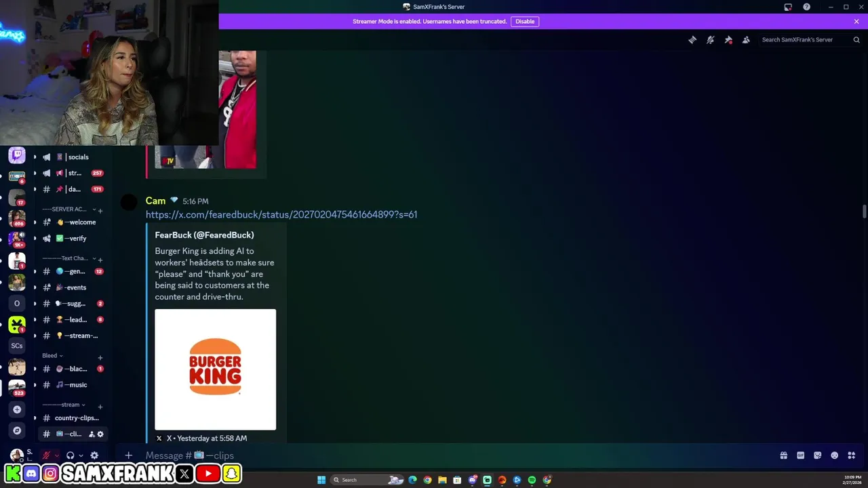
Task: Open the O letter server icon
Action: click(17, 304)
